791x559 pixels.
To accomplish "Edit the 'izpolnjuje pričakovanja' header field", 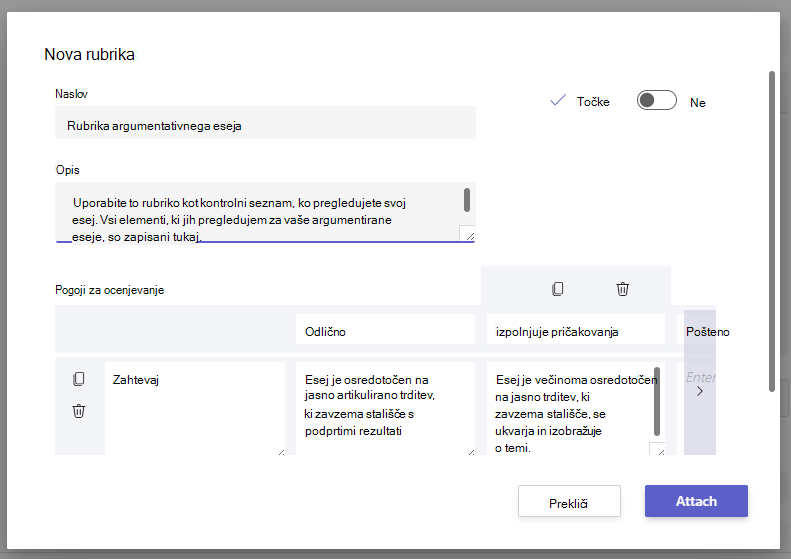I will [x=576, y=329].
